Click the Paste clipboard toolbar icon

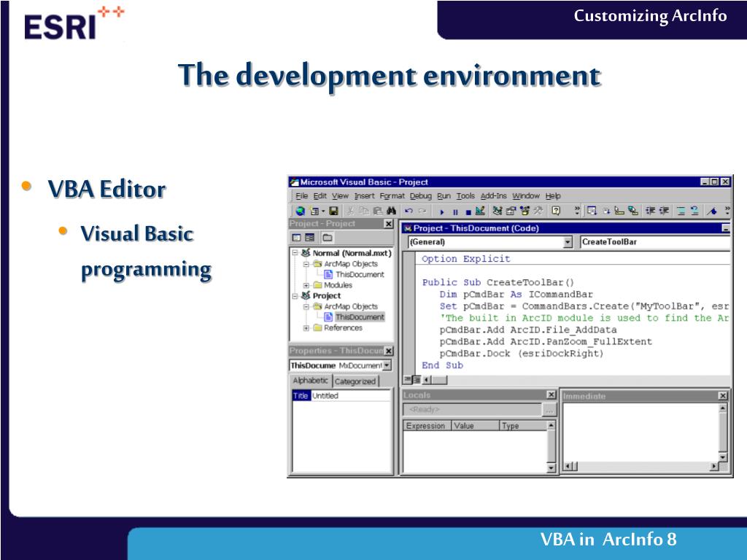[378, 211]
